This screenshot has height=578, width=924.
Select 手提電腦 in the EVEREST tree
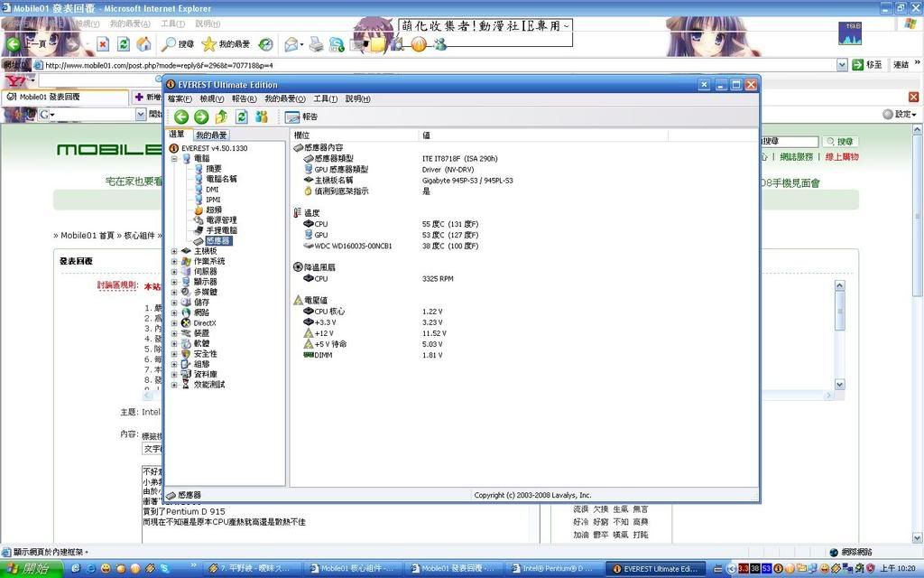point(221,230)
